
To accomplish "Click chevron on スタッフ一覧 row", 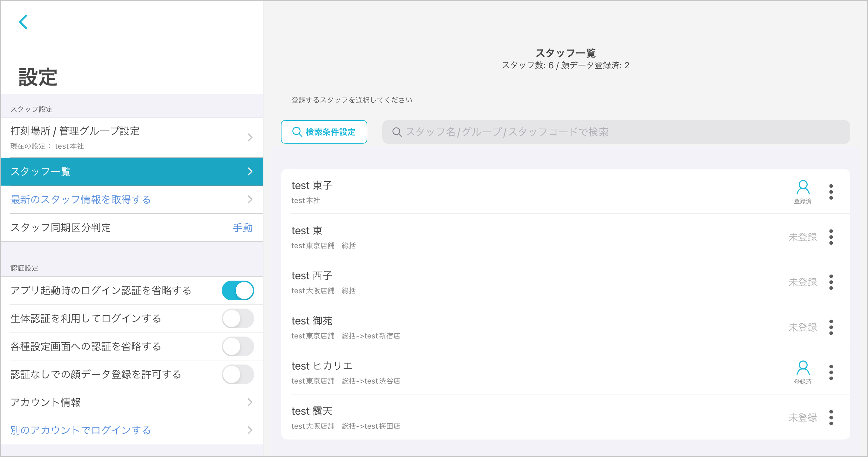I will (x=250, y=172).
